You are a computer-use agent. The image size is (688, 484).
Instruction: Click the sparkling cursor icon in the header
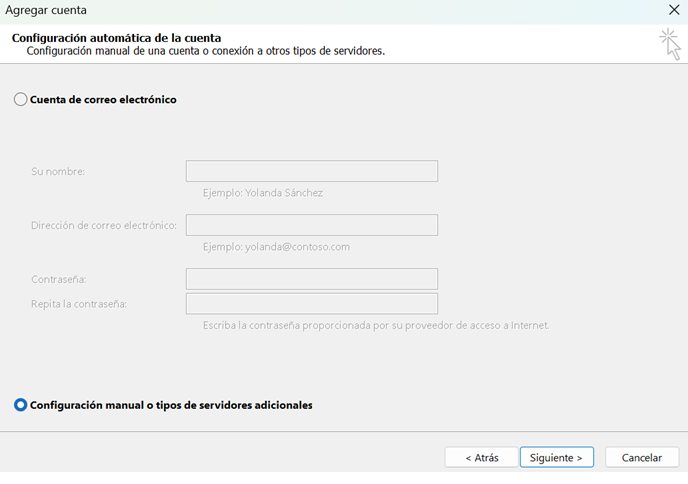click(669, 44)
